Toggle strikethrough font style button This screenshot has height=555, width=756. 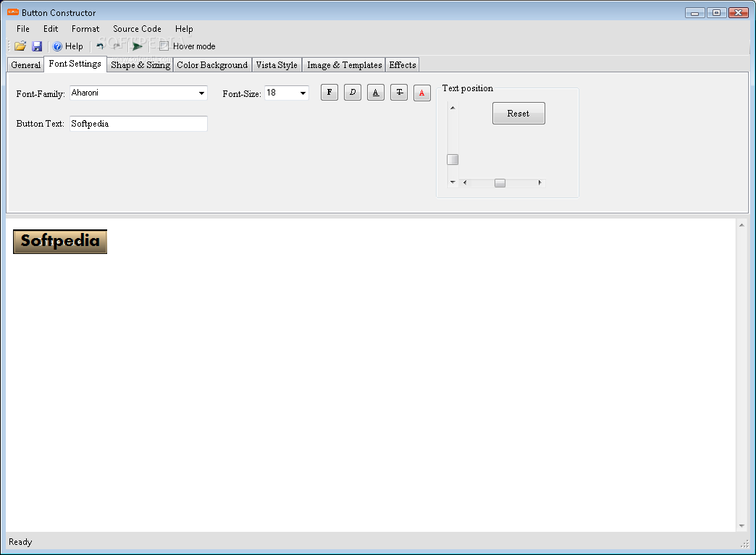click(399, 93)
